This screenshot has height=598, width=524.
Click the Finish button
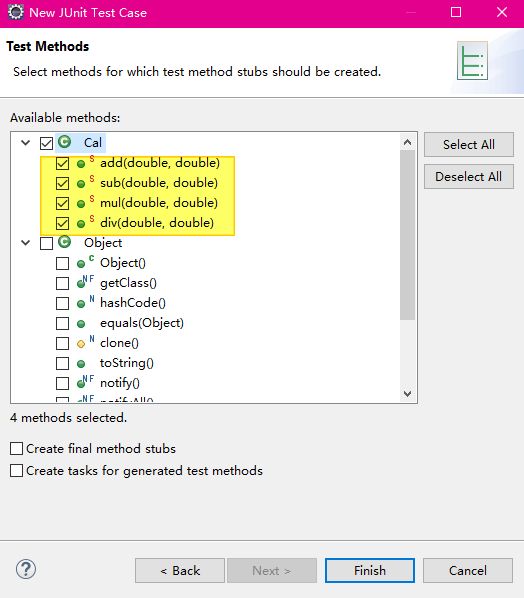(370, 571)
